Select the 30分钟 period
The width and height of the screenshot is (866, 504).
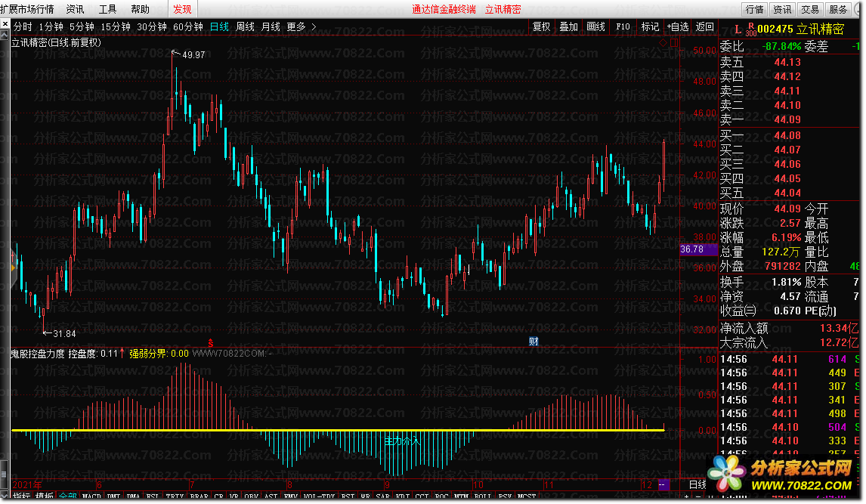152,26
